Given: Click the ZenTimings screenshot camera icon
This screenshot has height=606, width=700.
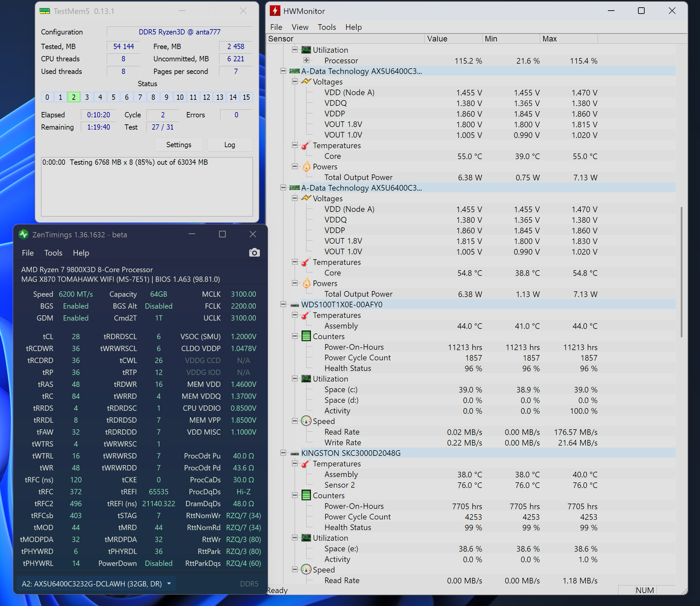Looking at the screenshot, I should pos(254,253).
